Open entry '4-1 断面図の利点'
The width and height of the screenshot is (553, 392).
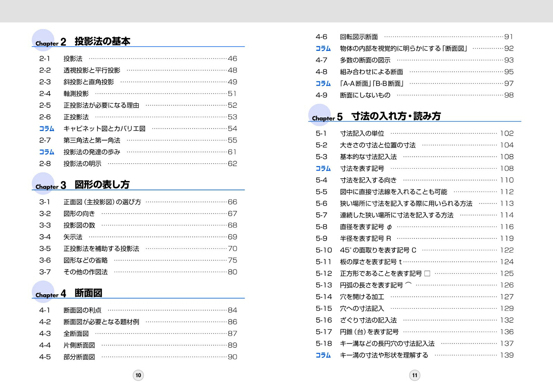(138, 310)
